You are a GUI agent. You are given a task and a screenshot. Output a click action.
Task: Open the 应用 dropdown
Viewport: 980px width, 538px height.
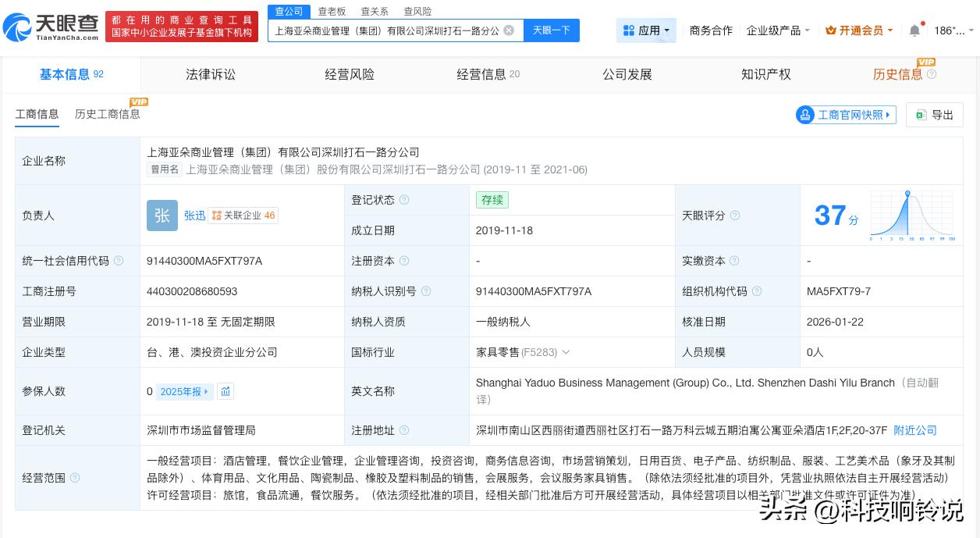[646, 30]
